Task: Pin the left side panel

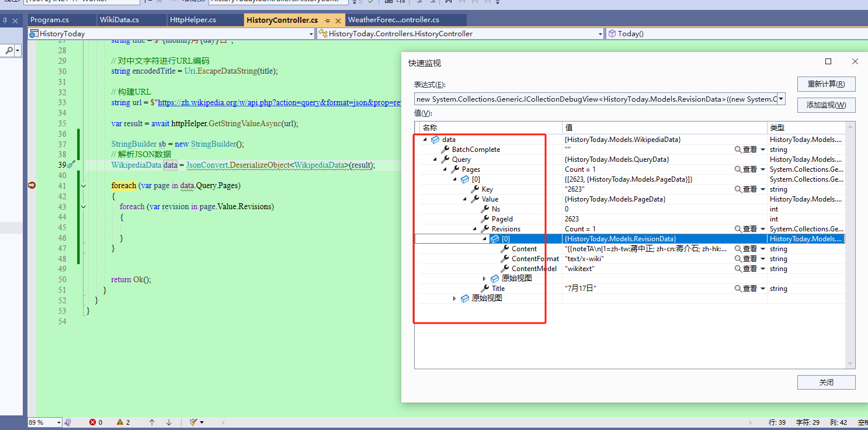Action: 4,20
